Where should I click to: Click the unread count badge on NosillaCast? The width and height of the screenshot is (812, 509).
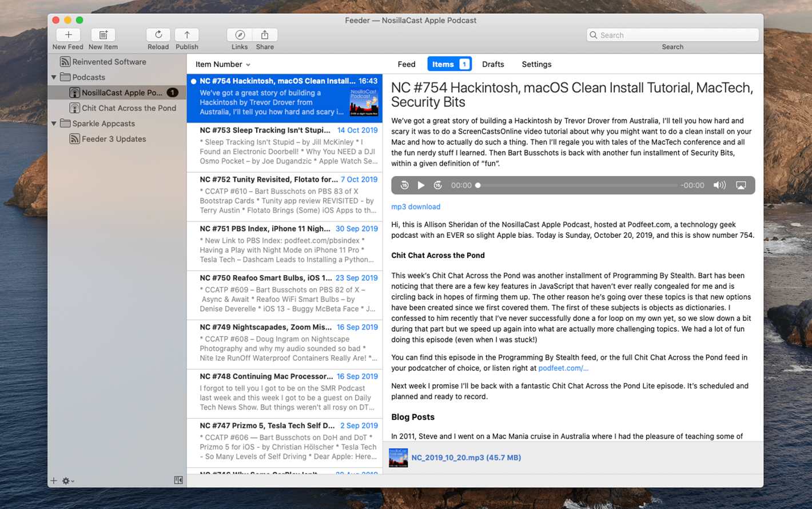click(172, 93)
